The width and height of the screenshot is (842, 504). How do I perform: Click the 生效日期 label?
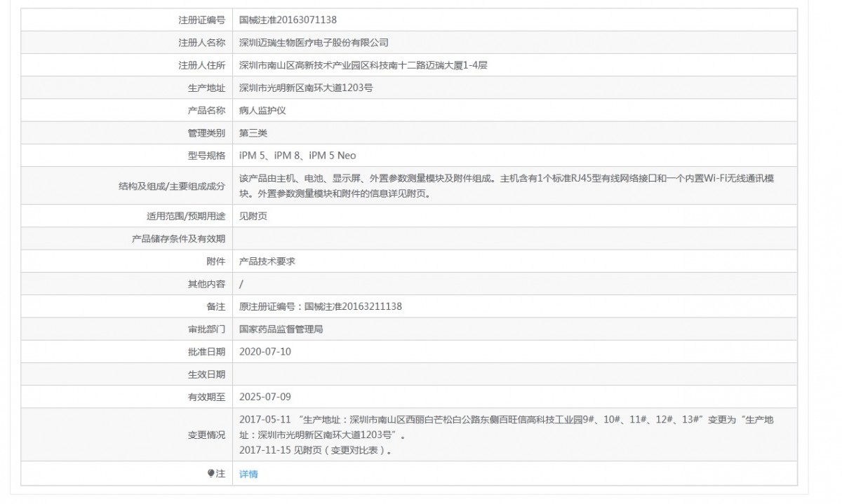[207, 374]
